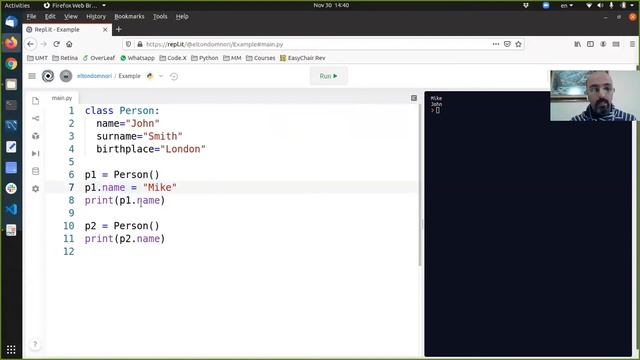Open the Courses bookmarks folder
The width and height of the screenshot is (640, 360).
point(260,58)
